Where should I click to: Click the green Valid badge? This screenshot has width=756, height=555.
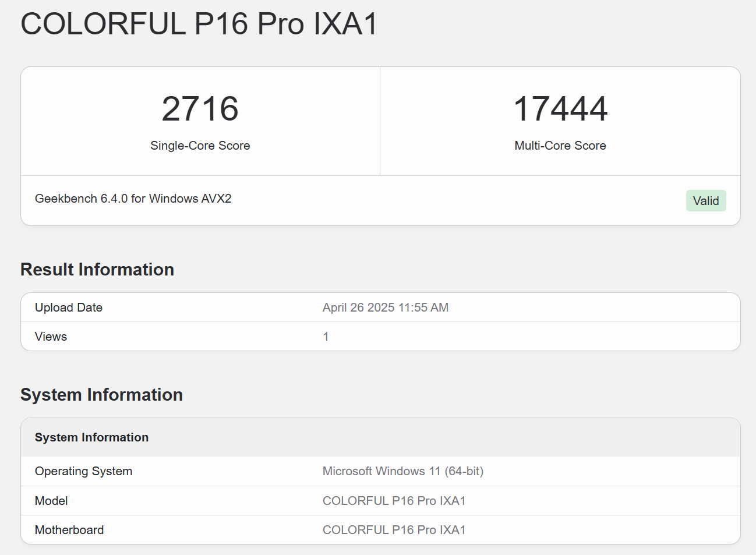pyautogui.click(x=705, y=201)
